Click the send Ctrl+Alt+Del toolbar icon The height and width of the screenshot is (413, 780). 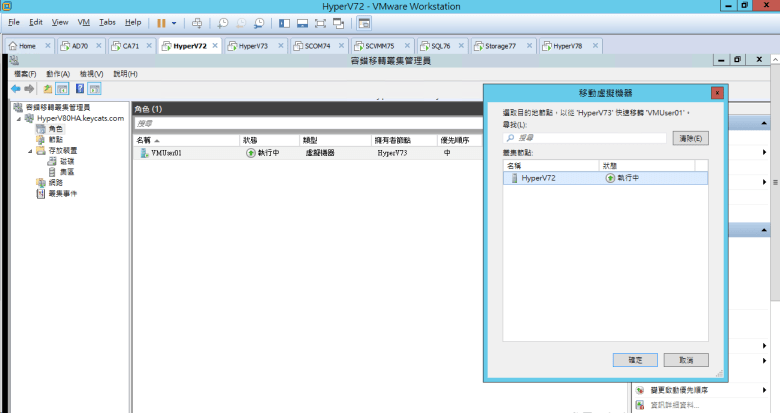point(197,22)
